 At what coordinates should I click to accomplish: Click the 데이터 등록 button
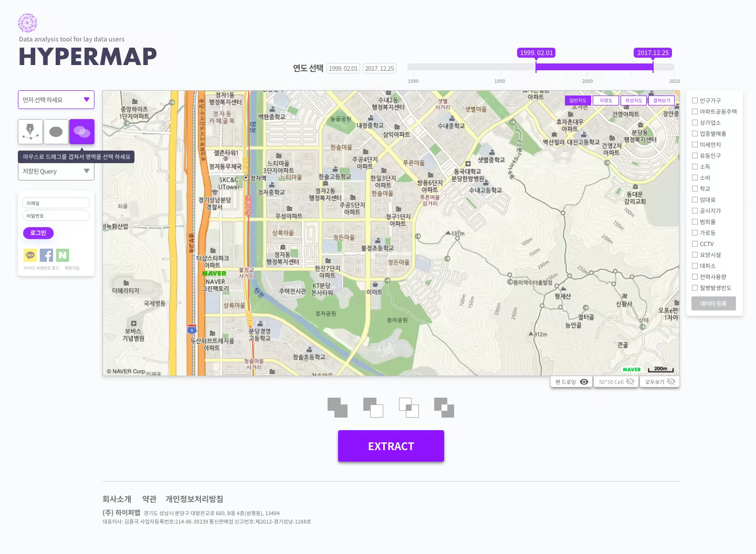713,303
